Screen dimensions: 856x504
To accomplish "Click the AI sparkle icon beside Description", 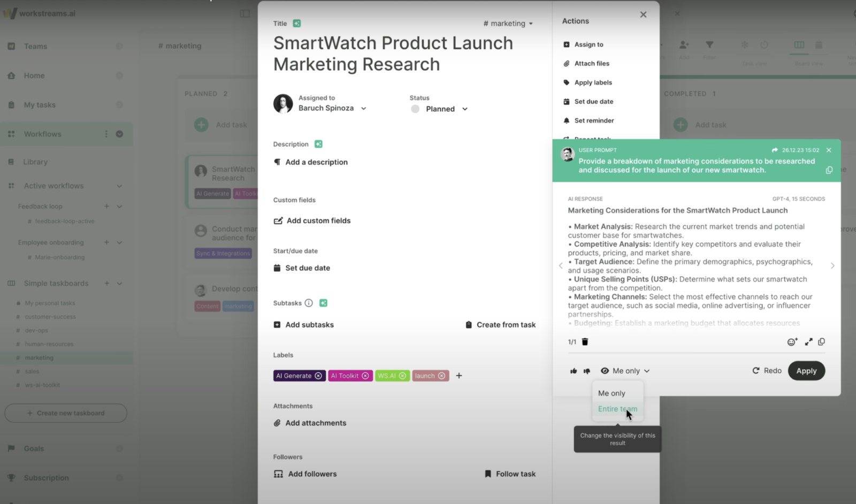I will coord(318,144).
